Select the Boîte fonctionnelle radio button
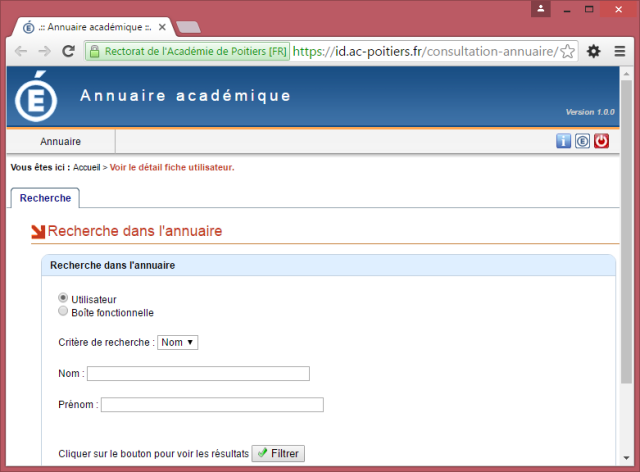The image size is (640, 472). click(64, 311)
